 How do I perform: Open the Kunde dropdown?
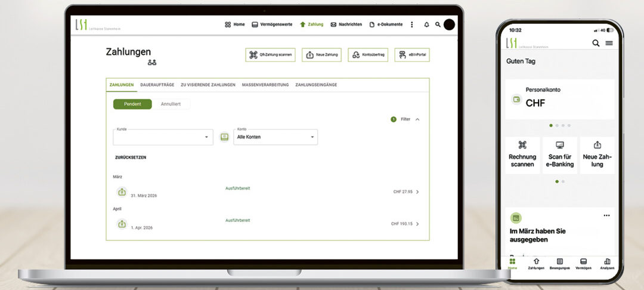tap(163, 137)
